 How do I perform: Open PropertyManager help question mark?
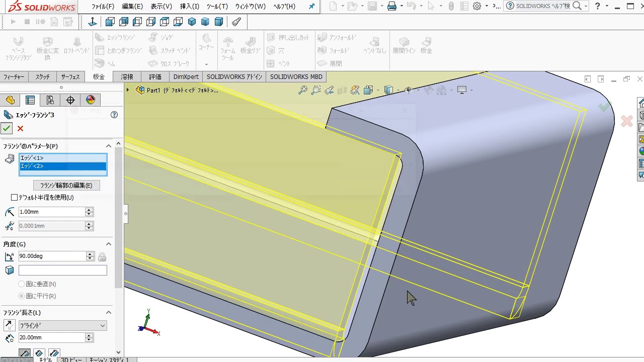click(x=114, y=115)
